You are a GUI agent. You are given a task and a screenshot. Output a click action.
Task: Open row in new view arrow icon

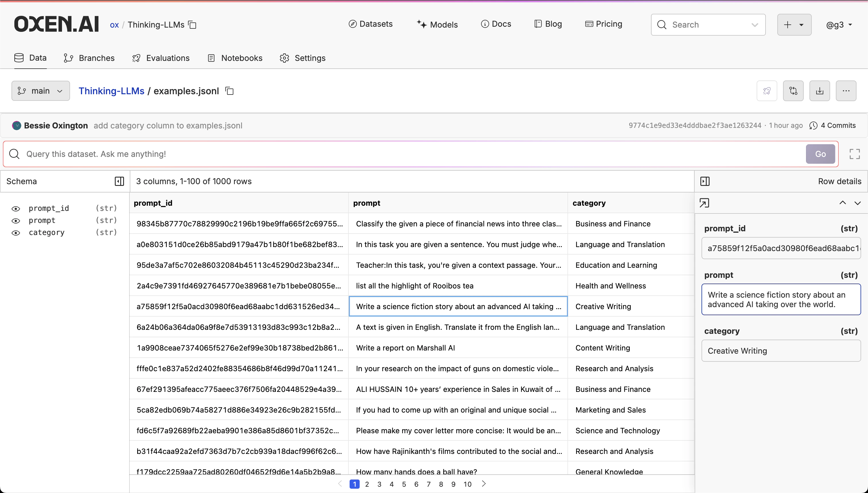(x=704, y=203)
